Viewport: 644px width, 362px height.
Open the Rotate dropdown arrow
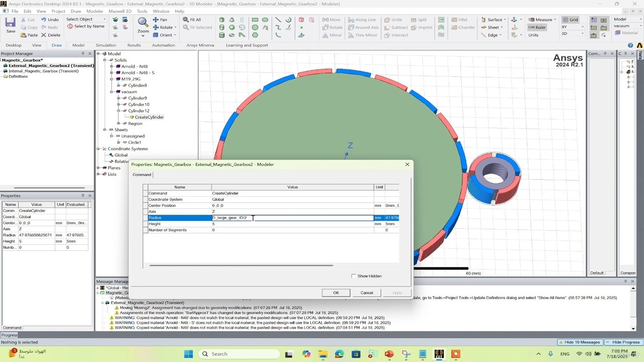point(176,28)
